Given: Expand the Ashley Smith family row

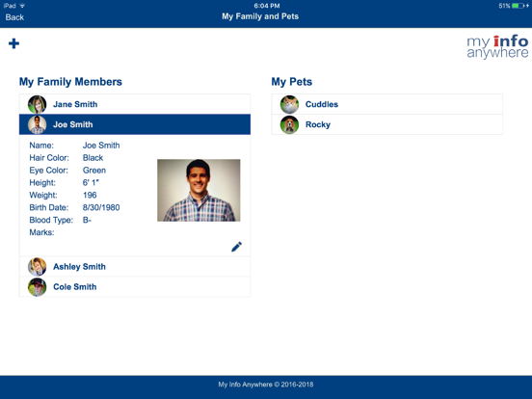Looking at the screenshot, I should click(135, 267).
